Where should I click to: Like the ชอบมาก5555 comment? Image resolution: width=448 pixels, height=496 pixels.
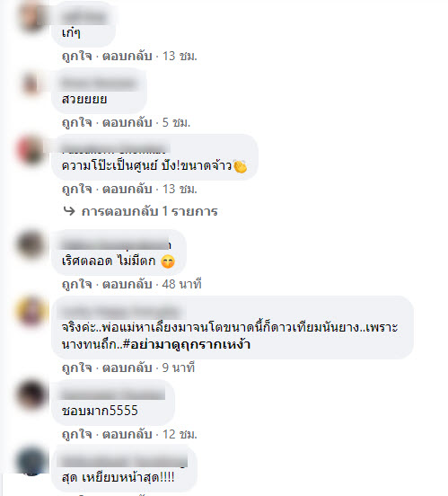(x=77, y=434)
